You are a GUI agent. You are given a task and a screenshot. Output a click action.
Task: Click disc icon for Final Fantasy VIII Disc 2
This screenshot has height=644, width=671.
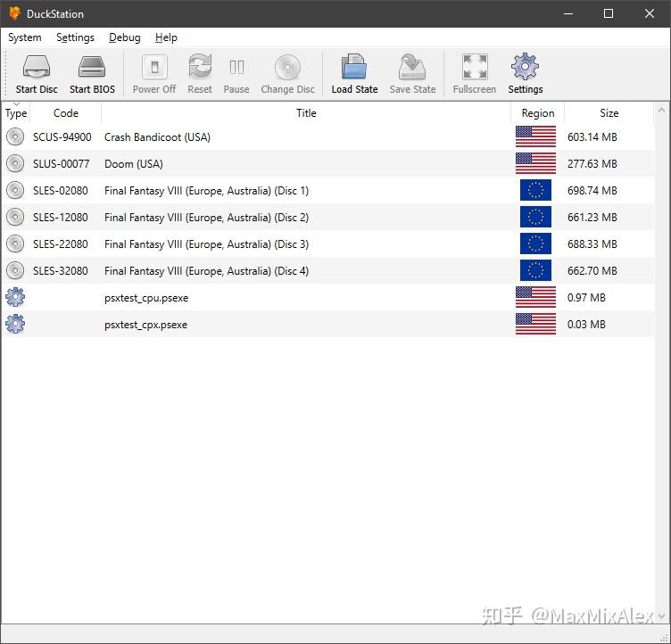[x=15, y=217]
